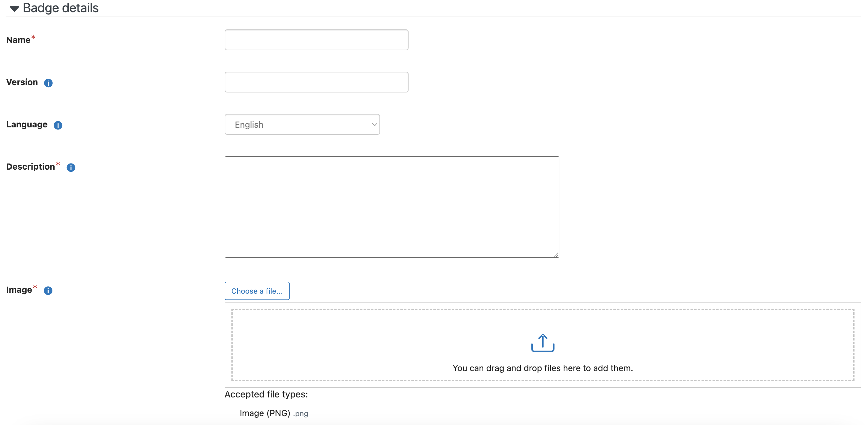The width and height of the screenshot is (868, 425).
Task: Open help for the Description field
Action: pyautogui.click(x=71, y=167)
